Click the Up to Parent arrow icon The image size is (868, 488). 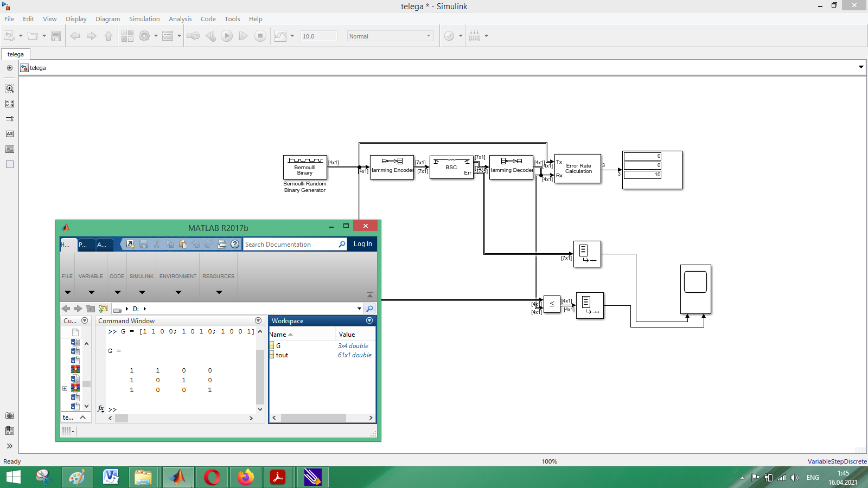click(x=108, y=36)
